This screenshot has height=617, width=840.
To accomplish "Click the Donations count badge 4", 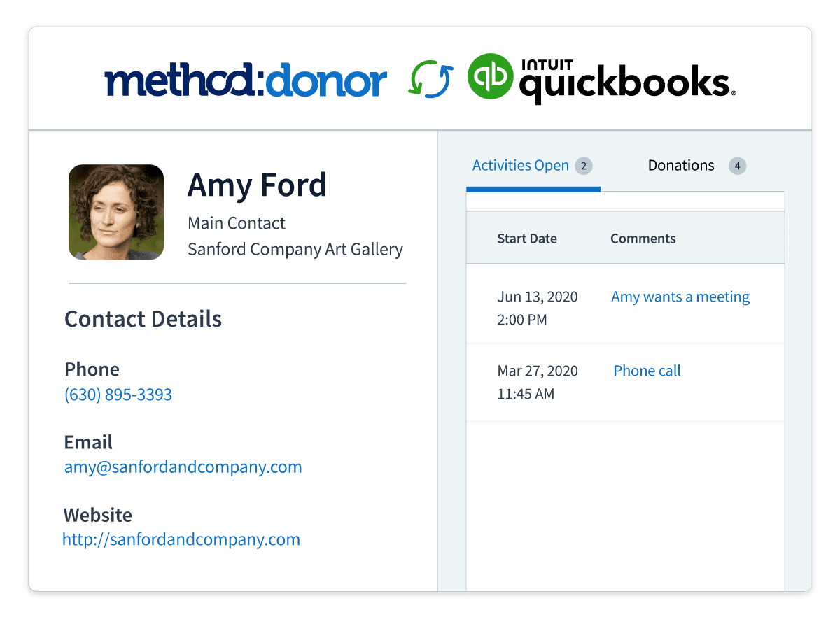I will (x=737, y=166).
